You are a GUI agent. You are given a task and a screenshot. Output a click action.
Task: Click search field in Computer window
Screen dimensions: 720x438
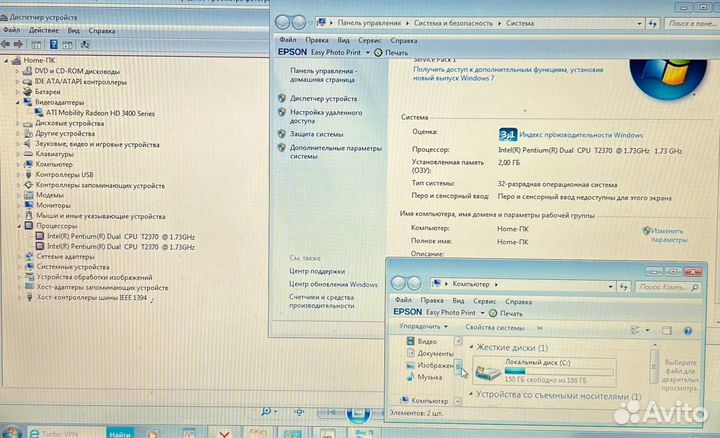668,287
